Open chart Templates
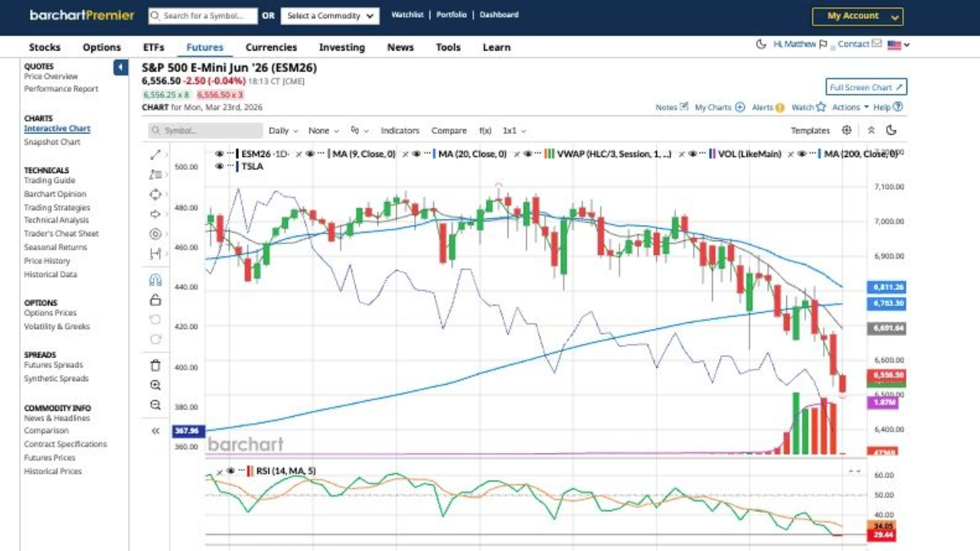The width and height of the screenshot is (980, 551). (811, 131)
